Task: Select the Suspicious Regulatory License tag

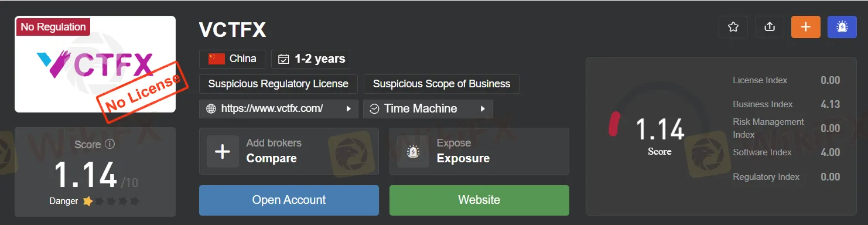Action: pyautogui.click(x=278, y=84)
